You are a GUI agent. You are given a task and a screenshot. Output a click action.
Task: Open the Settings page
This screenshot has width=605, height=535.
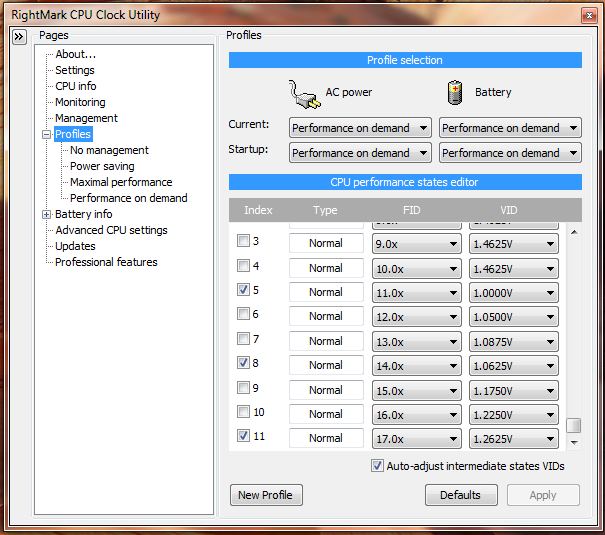click(x=75, y=70)
